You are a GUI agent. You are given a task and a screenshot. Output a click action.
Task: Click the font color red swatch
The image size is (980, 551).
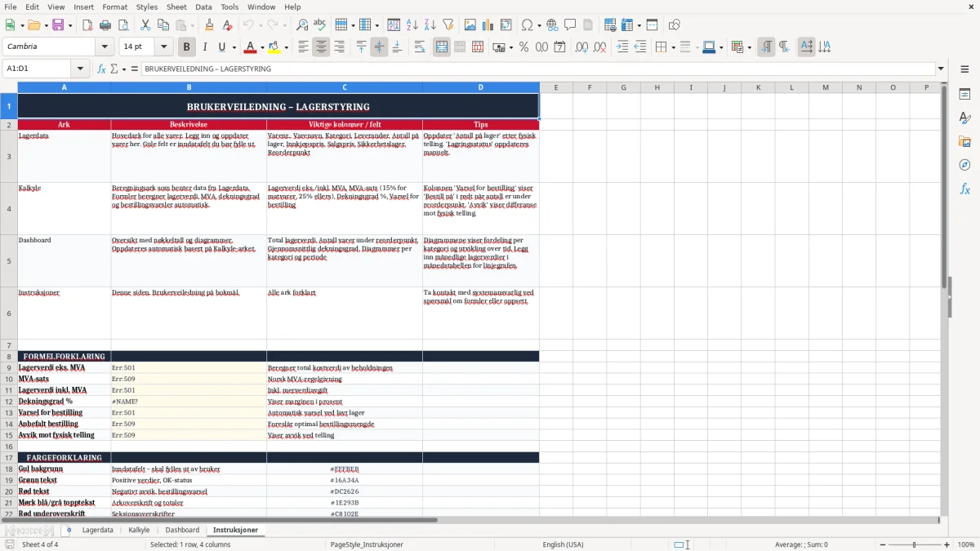[x=251, y=47]
